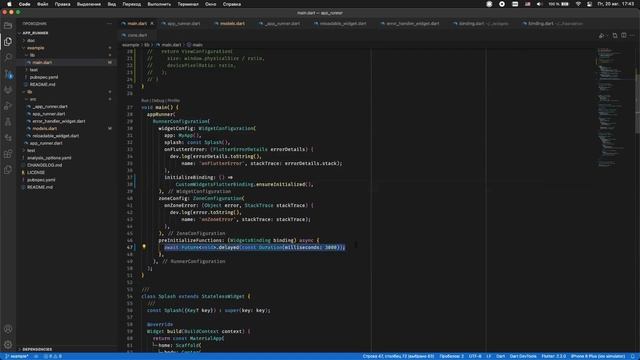640x360 pixels.
Task: Click the lightbulb code action on line 47
Action: coord(144,247)
